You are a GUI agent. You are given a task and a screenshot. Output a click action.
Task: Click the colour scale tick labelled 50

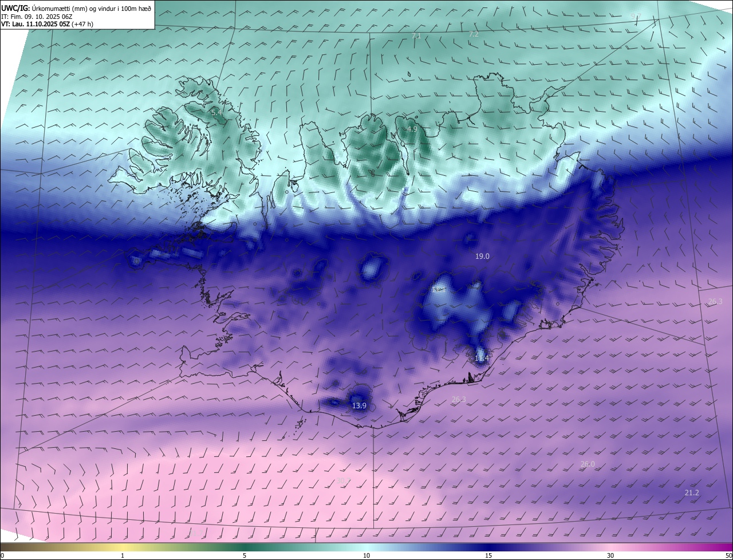[x=728, y=555]
